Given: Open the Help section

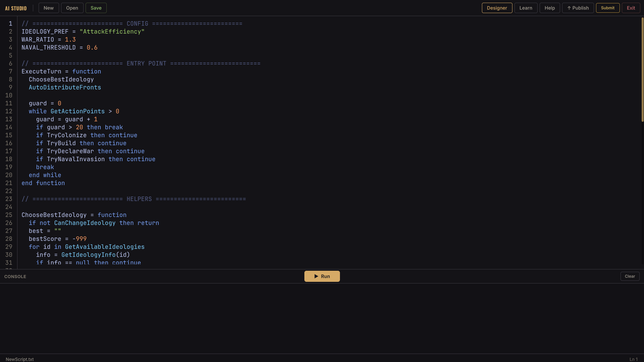Looking at the screenshot, I should [x=550, y=8].
